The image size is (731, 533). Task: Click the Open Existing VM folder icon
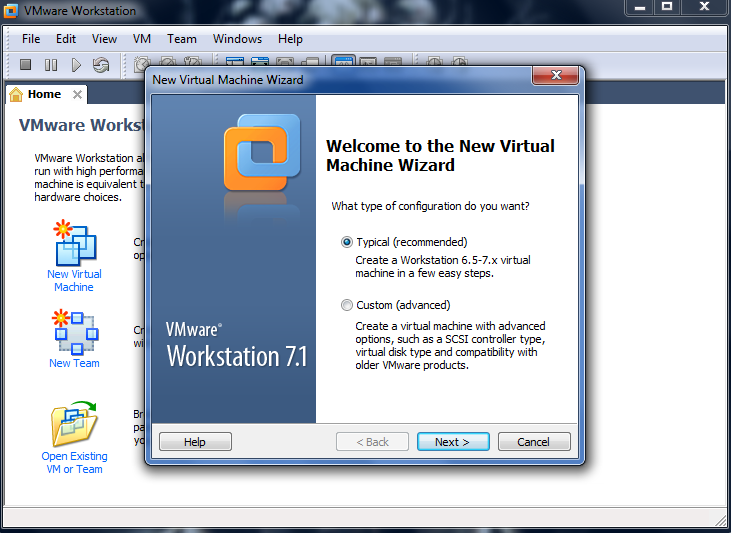[x=74, y=424]
